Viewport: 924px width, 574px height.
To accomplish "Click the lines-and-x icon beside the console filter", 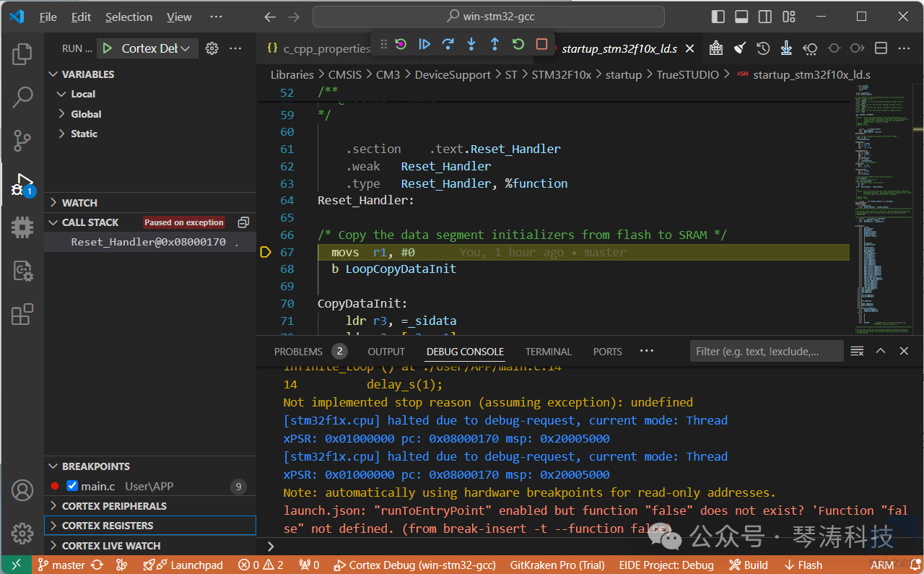I will [x=857, y=352].
